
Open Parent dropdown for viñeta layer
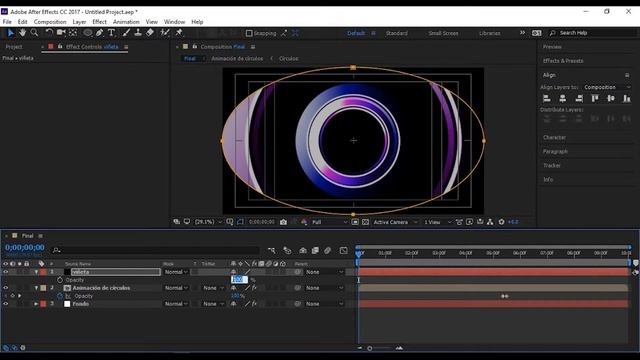(x=324, y=272)
